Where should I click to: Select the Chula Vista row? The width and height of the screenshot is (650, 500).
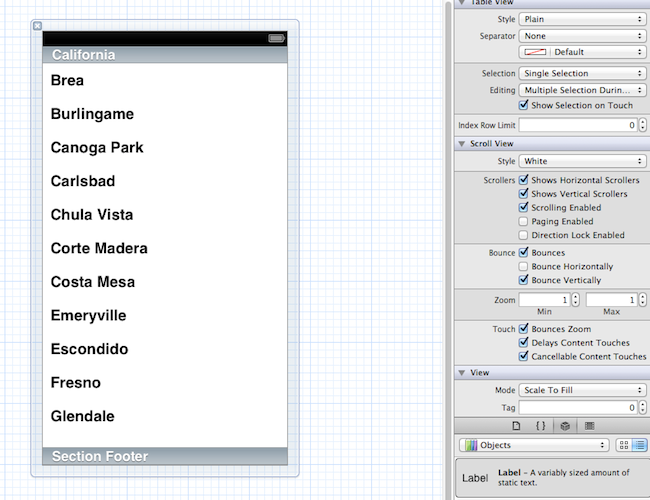(165, 214)
